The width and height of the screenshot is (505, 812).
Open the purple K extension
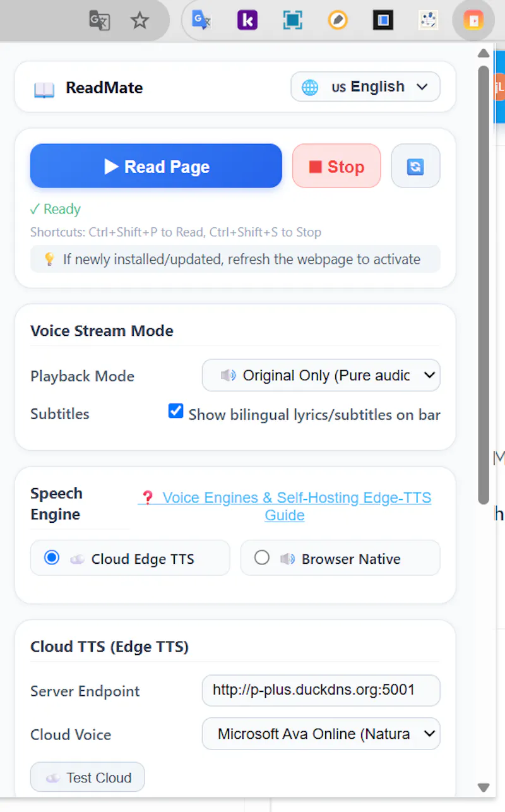[247, 20]
